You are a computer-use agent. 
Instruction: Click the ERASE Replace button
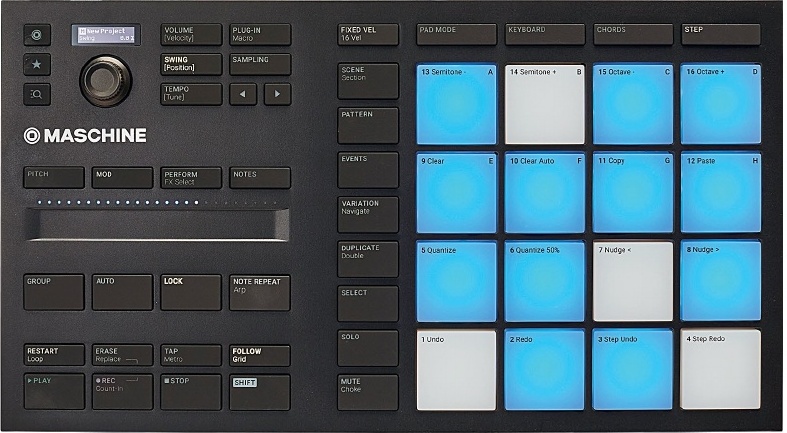[x=122, y=355]
